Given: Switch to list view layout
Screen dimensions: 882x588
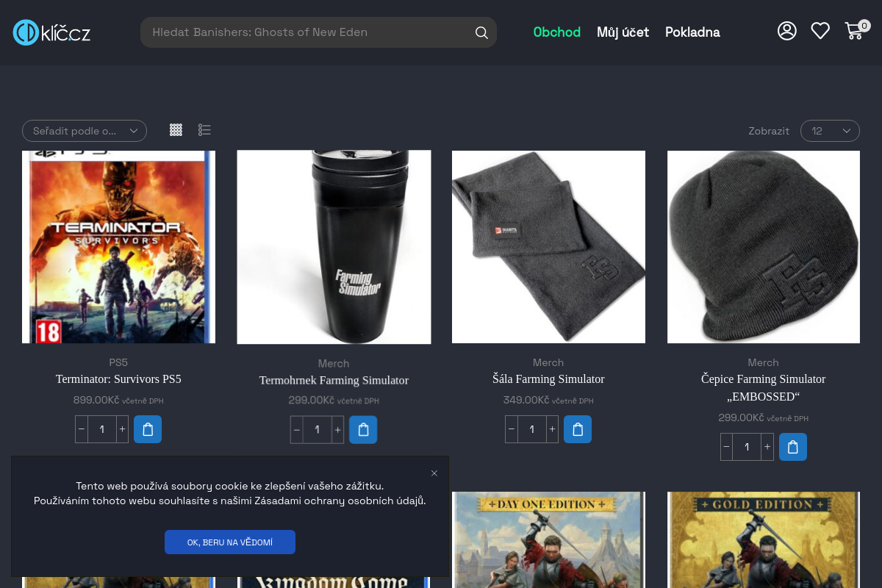Looking at the screenshot, I should (x=204, y=130).
